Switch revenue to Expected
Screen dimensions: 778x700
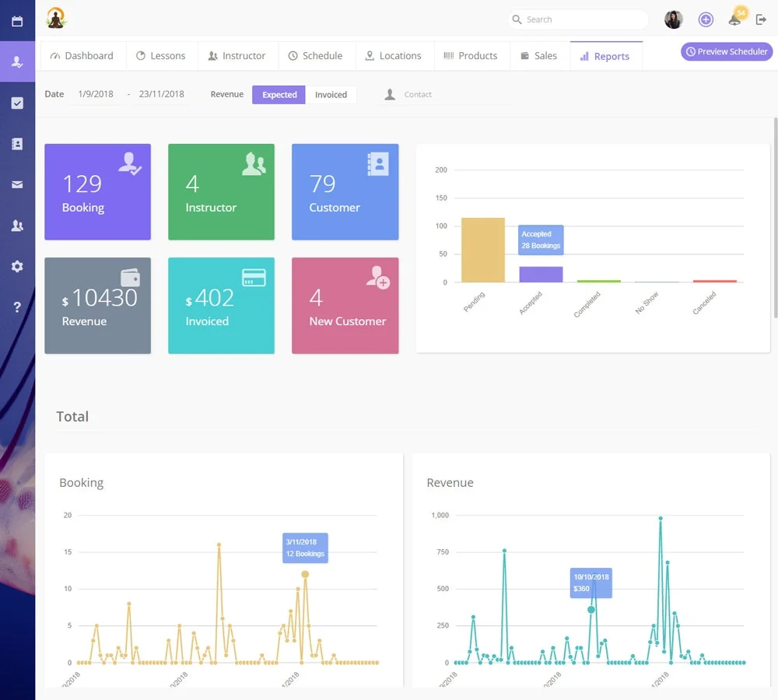pyautogui.click(x=279, y=95)
